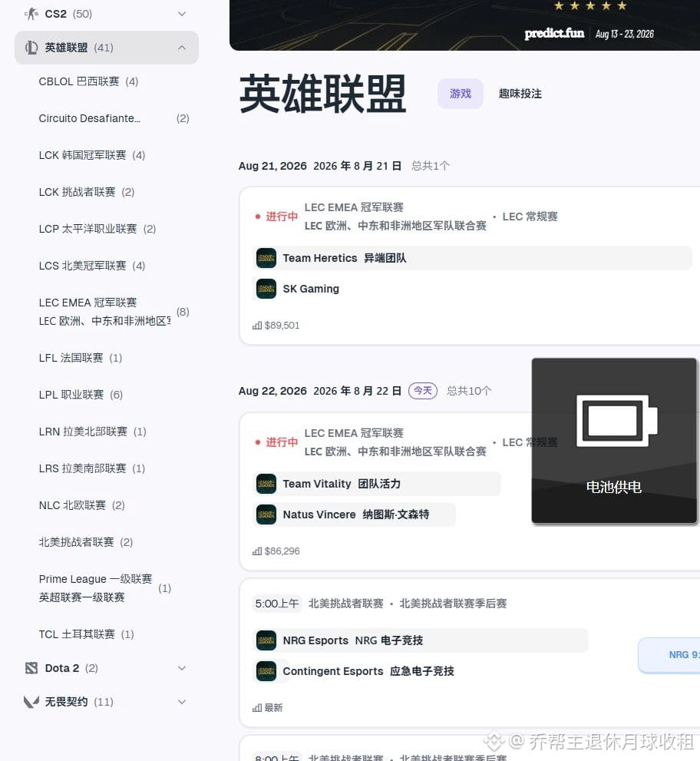Open LCS 北美冠军联赛 (4)
This screenshot has height=761, width=700.
92,266
